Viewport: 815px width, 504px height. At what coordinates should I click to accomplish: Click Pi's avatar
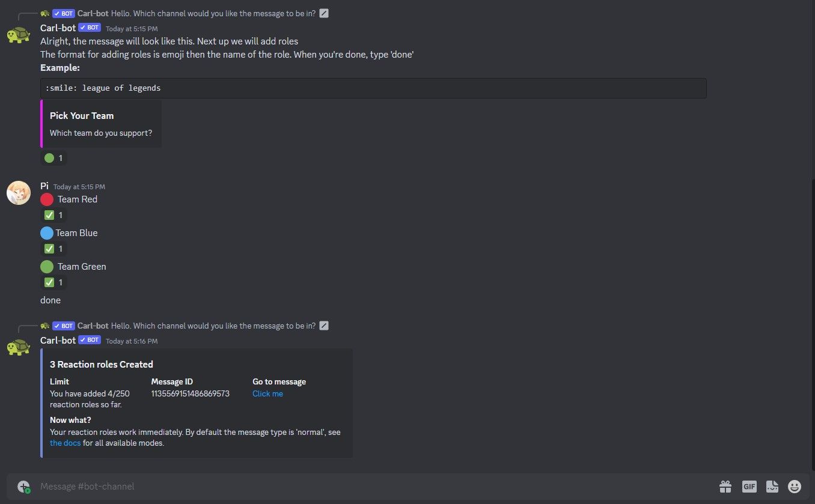click(18, 193)
